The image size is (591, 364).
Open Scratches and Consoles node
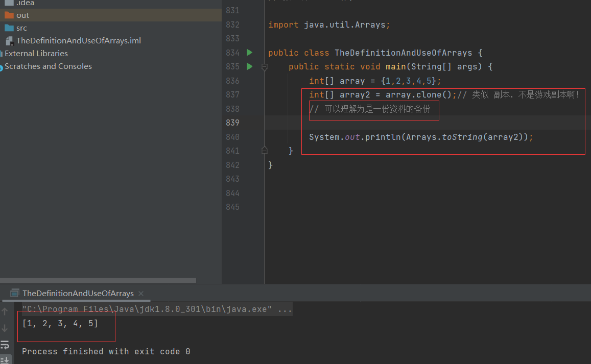coord(48,66)
